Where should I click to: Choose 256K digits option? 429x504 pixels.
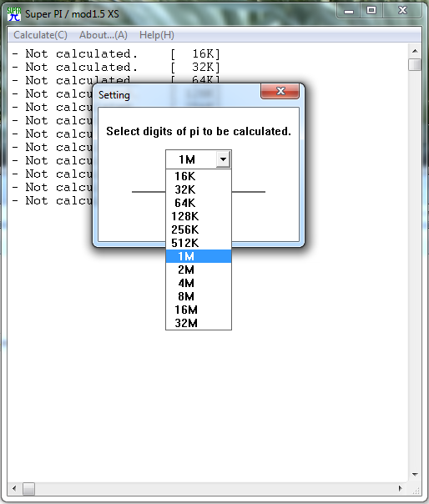click(199, 229)
